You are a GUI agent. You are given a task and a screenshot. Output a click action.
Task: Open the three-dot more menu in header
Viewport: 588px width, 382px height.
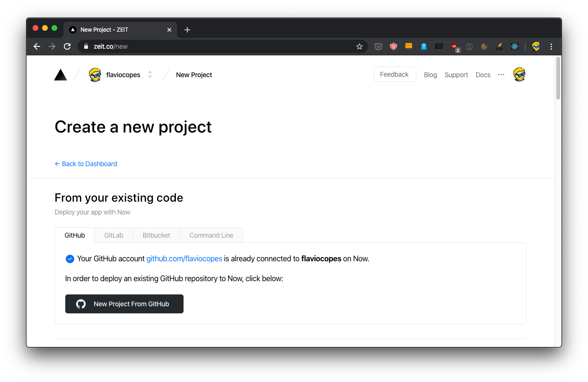pos(501,75)
